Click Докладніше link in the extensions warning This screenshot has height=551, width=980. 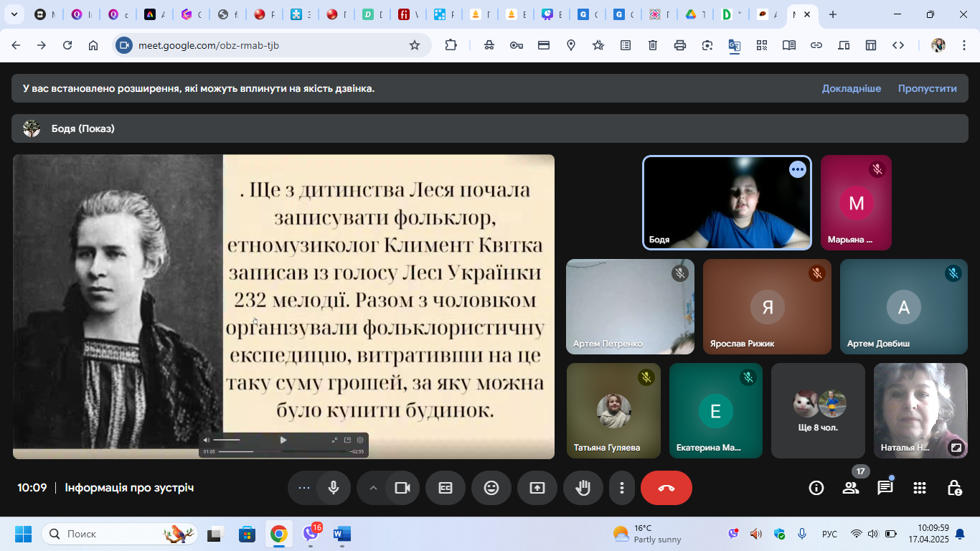tap(852, 88)
